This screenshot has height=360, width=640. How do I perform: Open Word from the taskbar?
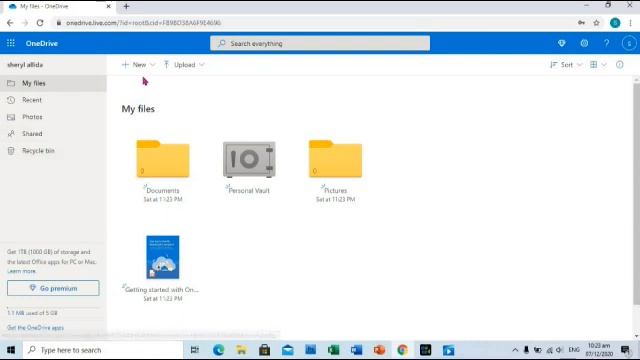pos(356,350)
